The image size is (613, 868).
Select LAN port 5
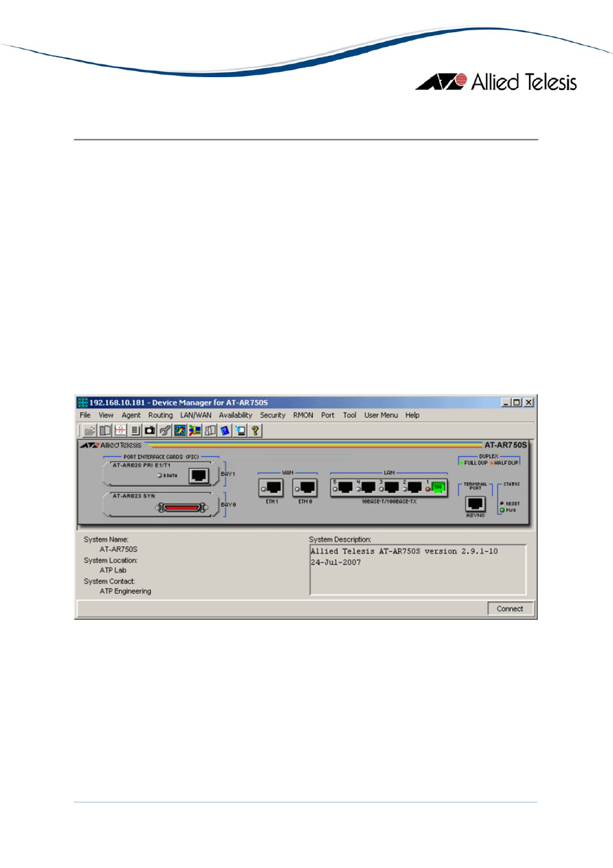345,487
